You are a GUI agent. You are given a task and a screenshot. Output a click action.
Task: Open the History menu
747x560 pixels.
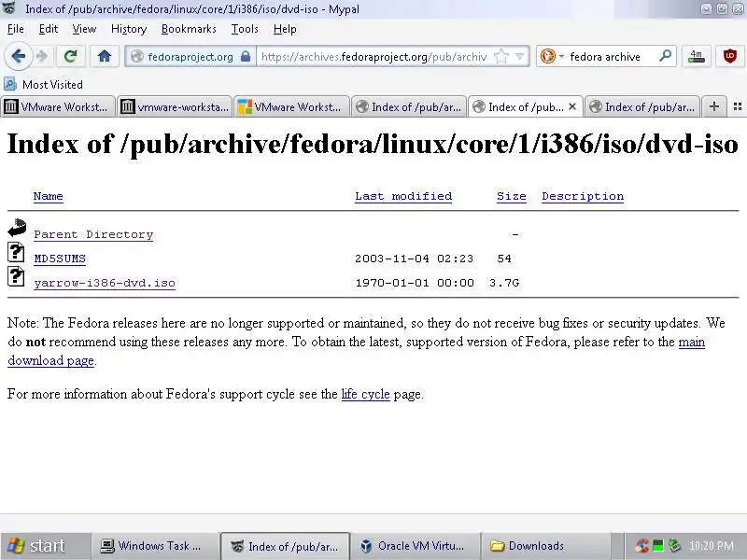tap(129, 29)
